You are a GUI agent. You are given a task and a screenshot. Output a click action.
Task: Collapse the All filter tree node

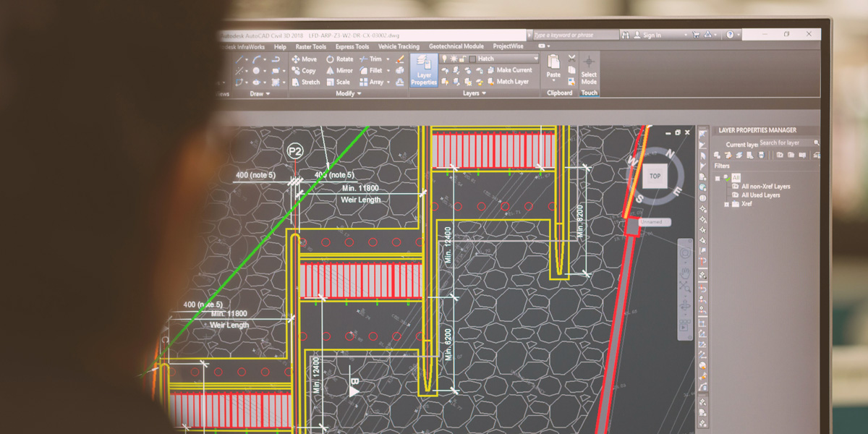pyautogui.click(x=718, y=178)
